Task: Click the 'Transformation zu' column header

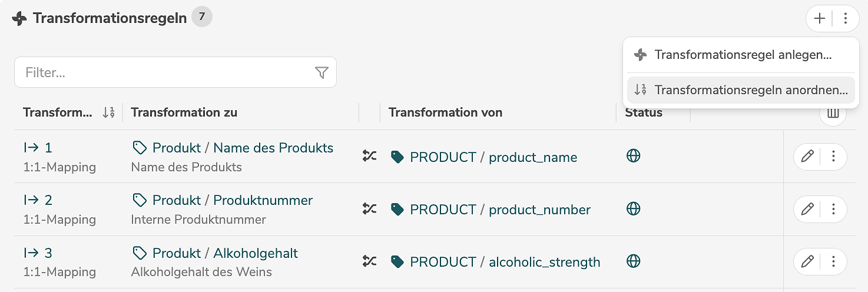Action: [184, 112]
